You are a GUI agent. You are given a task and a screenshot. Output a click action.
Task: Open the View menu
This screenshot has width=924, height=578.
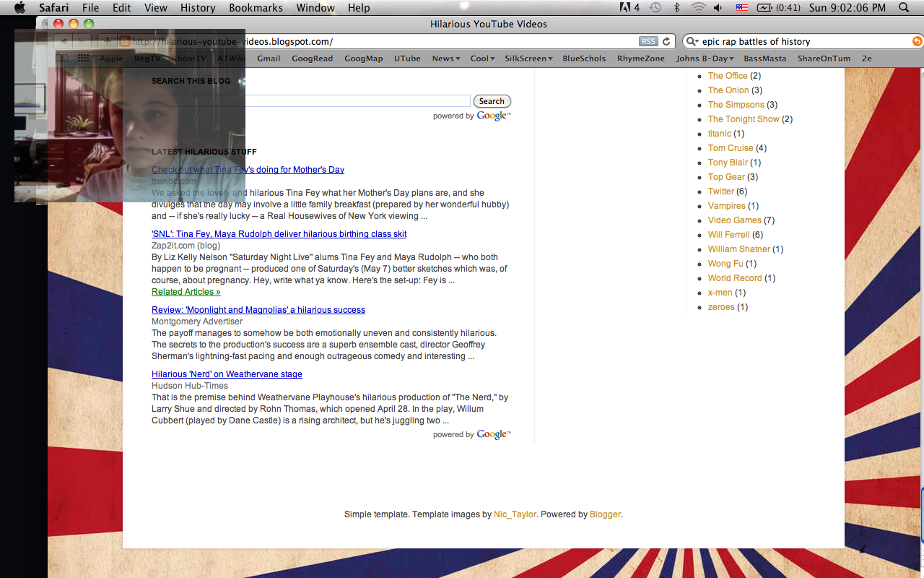[x=156, y=8]
